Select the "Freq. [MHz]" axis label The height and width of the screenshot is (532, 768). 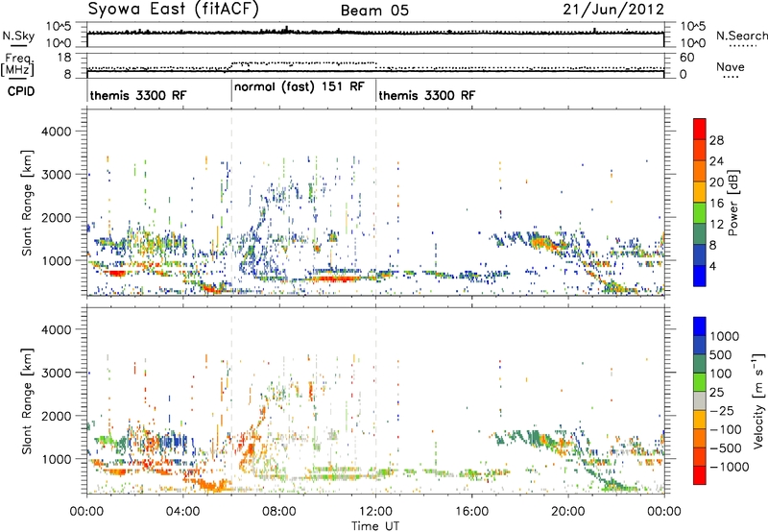coord(17,64)
